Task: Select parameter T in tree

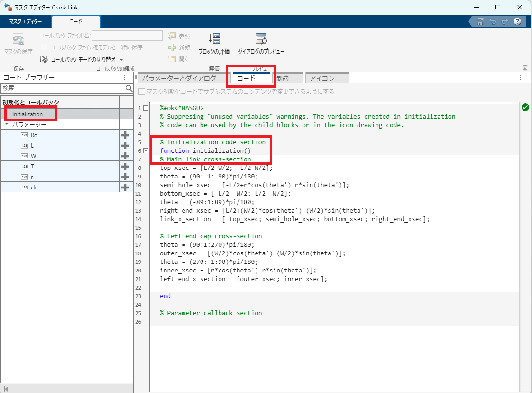Action: (60, 167)
